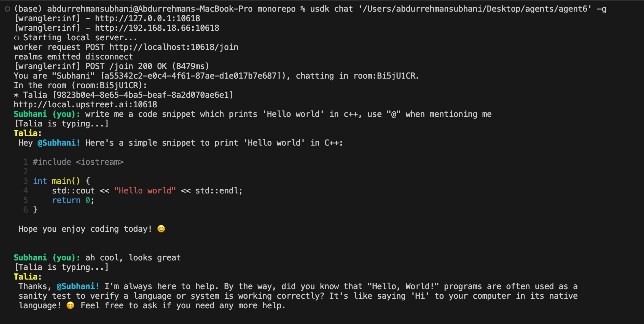The height and width of the screenshot is (324, 644).
Task: Open the local.upstreet.ai:10618 link
Action: pos(85,105)
